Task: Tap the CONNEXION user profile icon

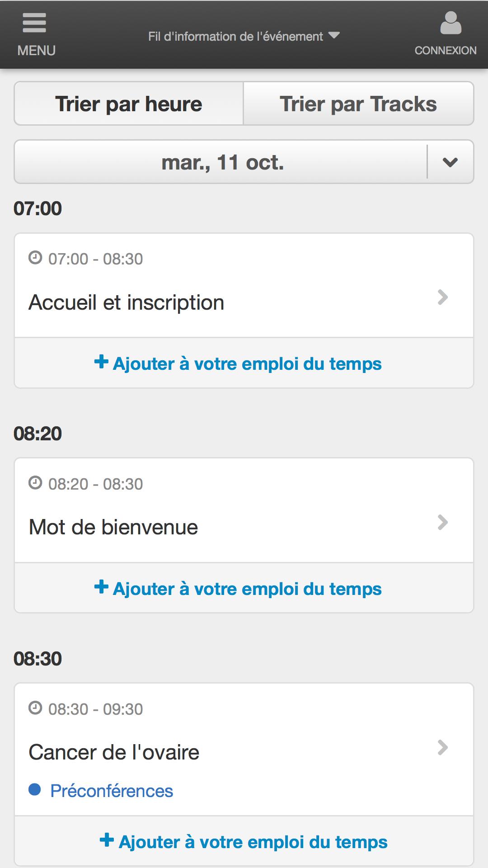Action: coord(450,23)
